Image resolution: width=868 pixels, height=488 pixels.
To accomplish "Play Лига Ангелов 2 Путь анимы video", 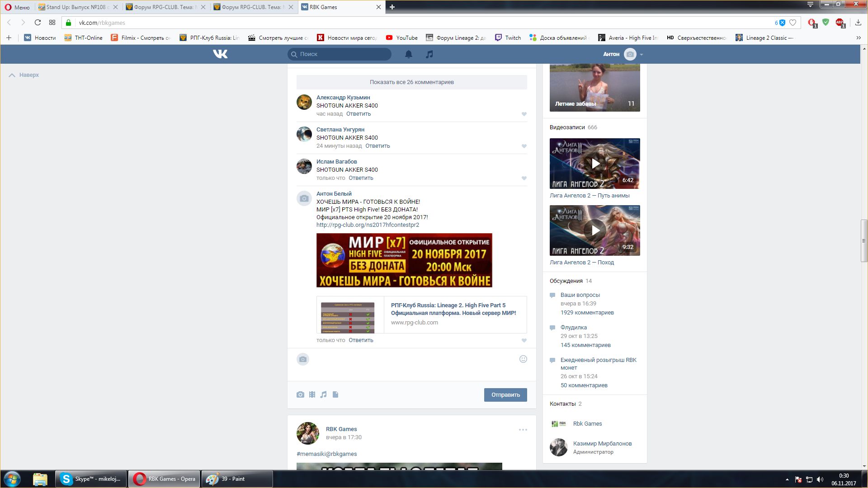I will pyautogui.click(x=594, y=164).
